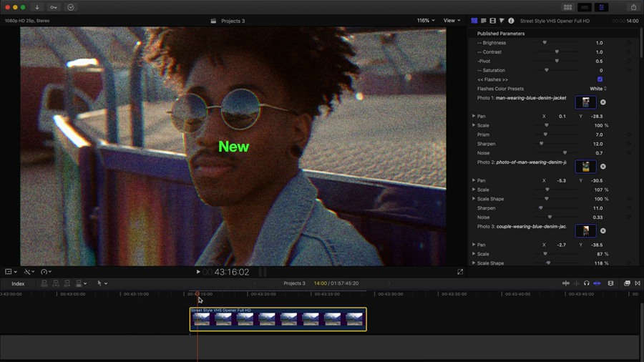Switch to the Color inspector triangle tab
This screenshot has height=362, width=644.
(502, 21)
